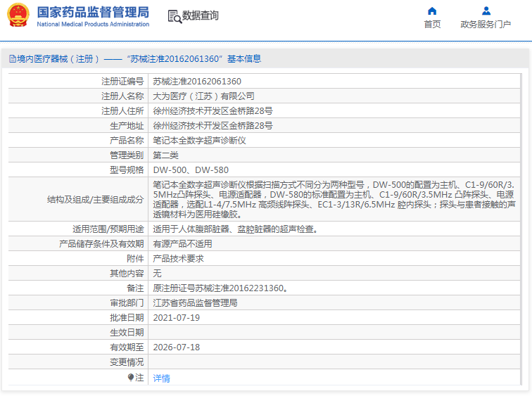Viewport: 532px width, 396px height.
Task: Select 江苏省药品监督管理局 approval department
Action: pos(195,302)
